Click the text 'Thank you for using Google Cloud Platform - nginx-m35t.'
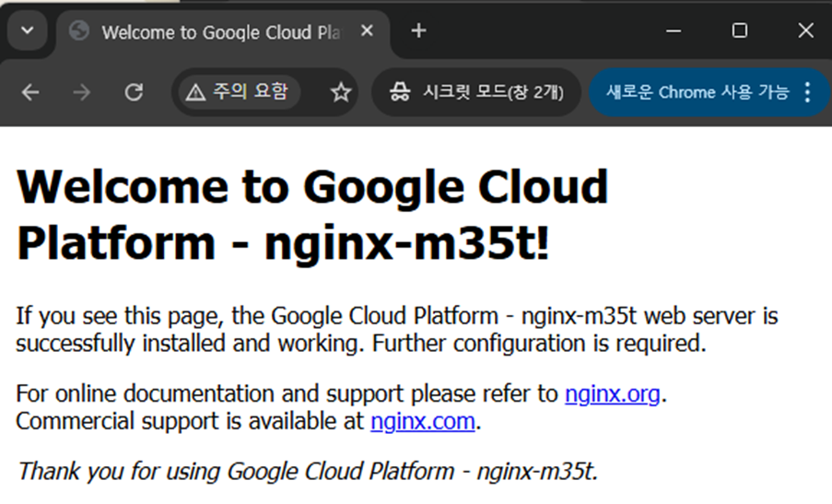Image resolution: width=832 pixels, height=504 pixels. tap(308, 471)
